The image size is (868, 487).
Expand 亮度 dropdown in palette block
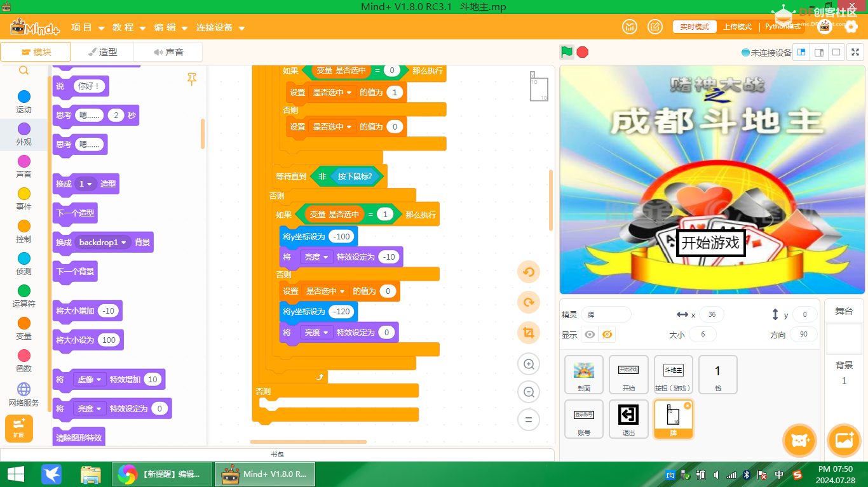tap(90, 408)
